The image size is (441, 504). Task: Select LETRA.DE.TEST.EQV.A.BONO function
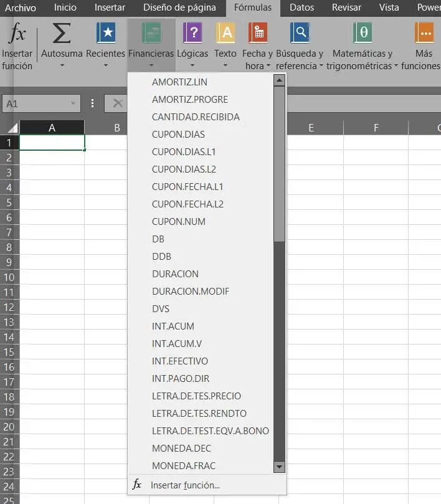(201, 430)
